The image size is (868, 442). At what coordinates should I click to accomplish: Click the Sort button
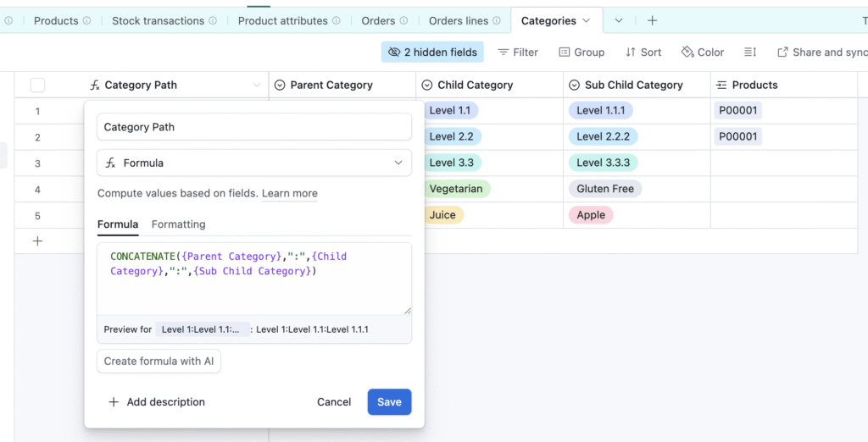643,52
